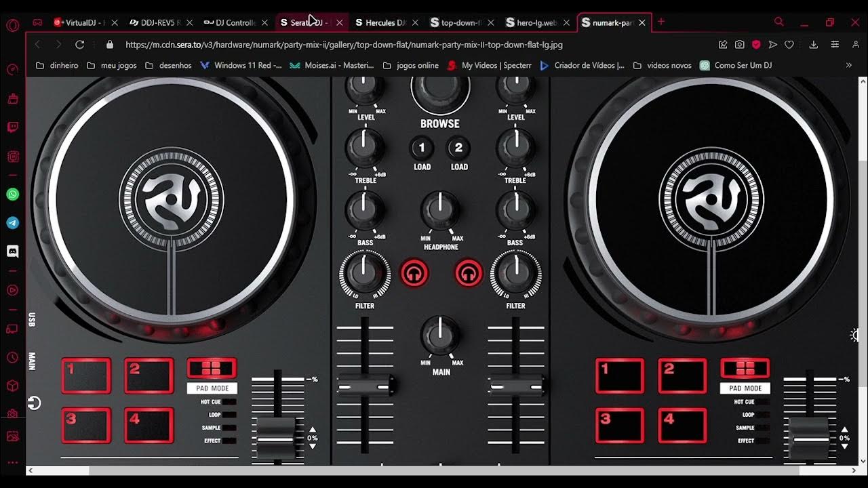Toggle left deck headphone cue button
Screen dimensions: 868x488
[x=414, y=274]
